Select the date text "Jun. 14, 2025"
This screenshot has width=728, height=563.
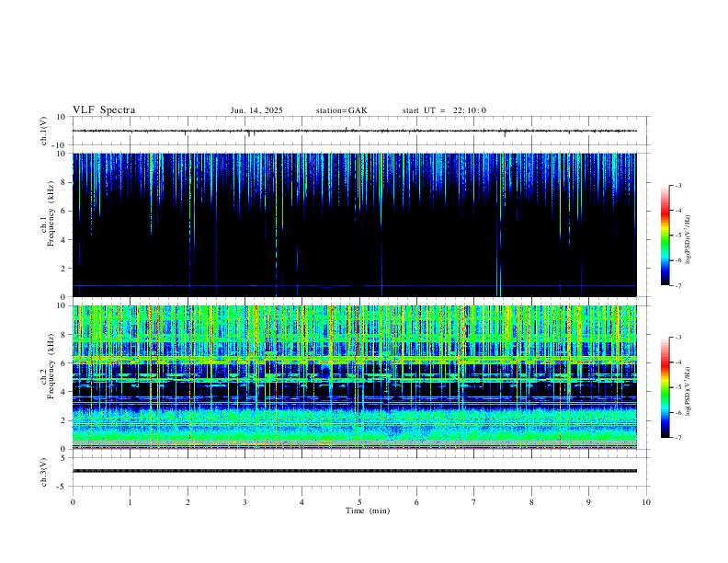tap(256, 110)
